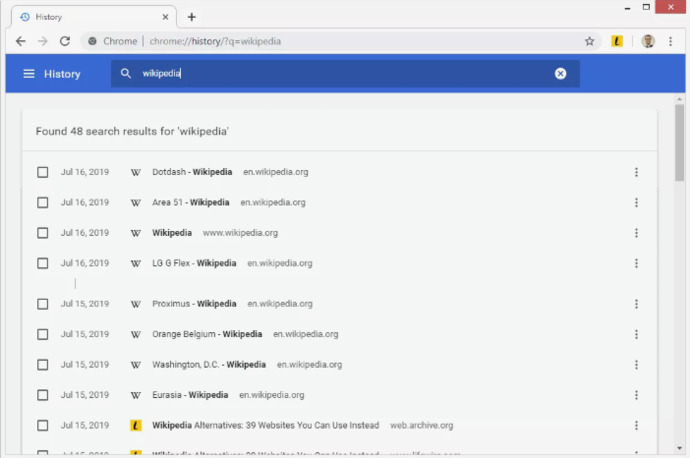
Task: Open the Eurasia - Wikipedia link
Action: (x=190, y=395)
